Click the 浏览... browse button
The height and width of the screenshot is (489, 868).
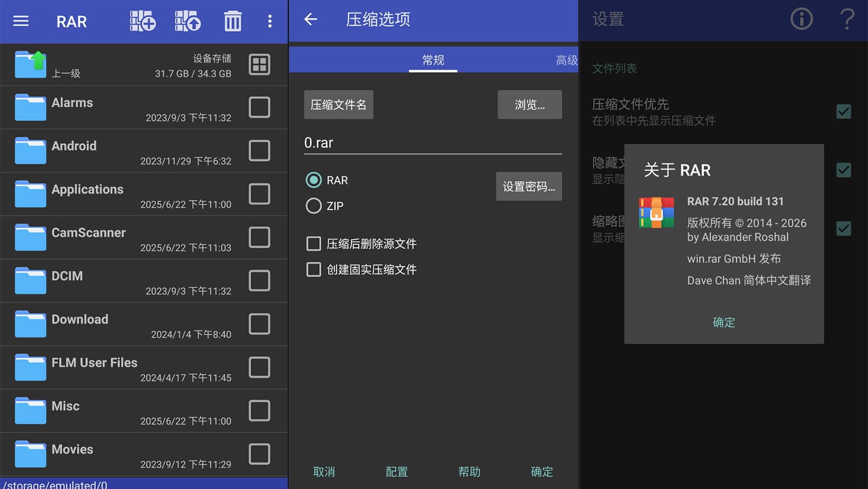point(529,105)
